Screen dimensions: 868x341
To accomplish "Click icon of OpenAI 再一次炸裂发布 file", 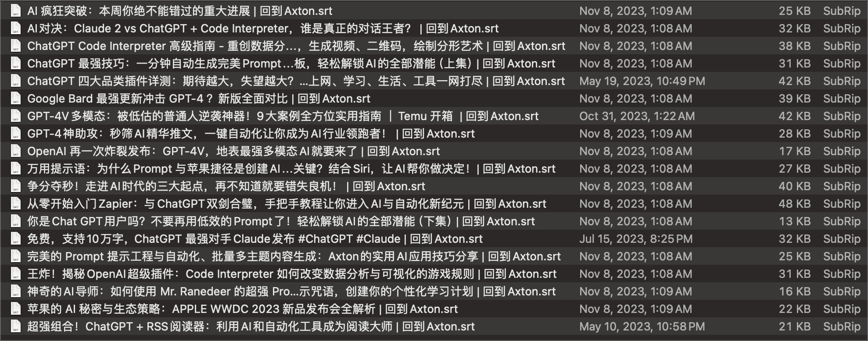I will point(16,151).
